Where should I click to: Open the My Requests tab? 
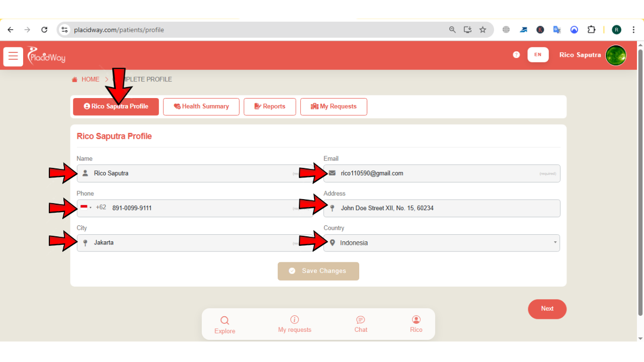(x=334, y=107)
